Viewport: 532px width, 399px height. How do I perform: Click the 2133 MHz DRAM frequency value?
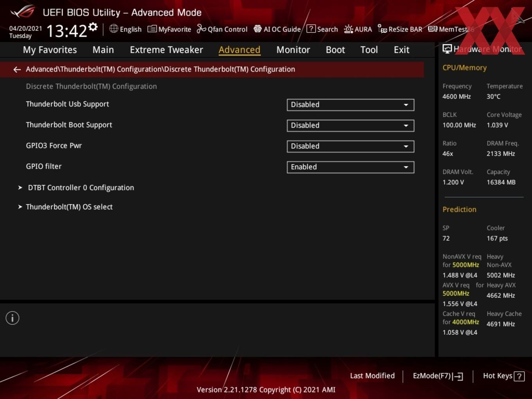(x=501, y=154)
